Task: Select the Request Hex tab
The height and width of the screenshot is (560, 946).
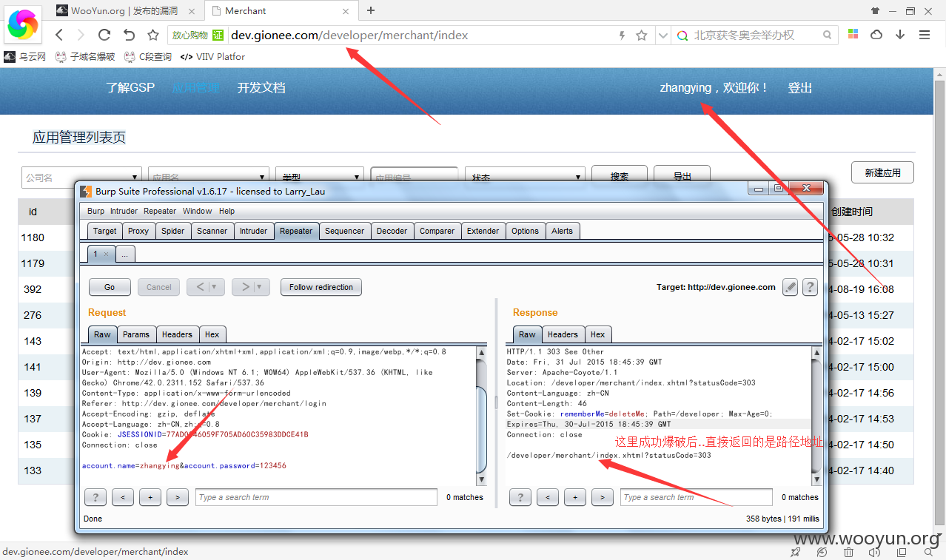Action: 212,334
